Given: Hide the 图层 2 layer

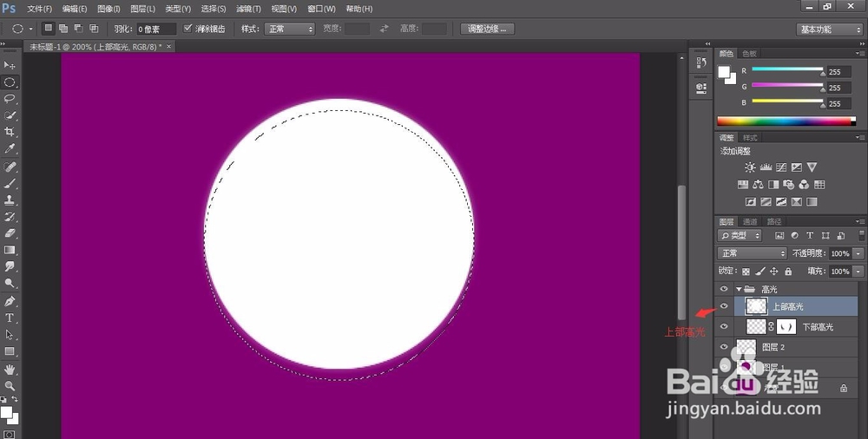Looking at the screenshot, I should tap(724, 347).
